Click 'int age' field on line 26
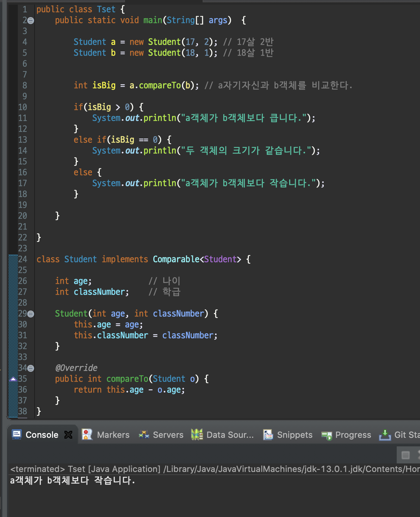The height and width of the screenshot is (517, 420). pos(73,281)
